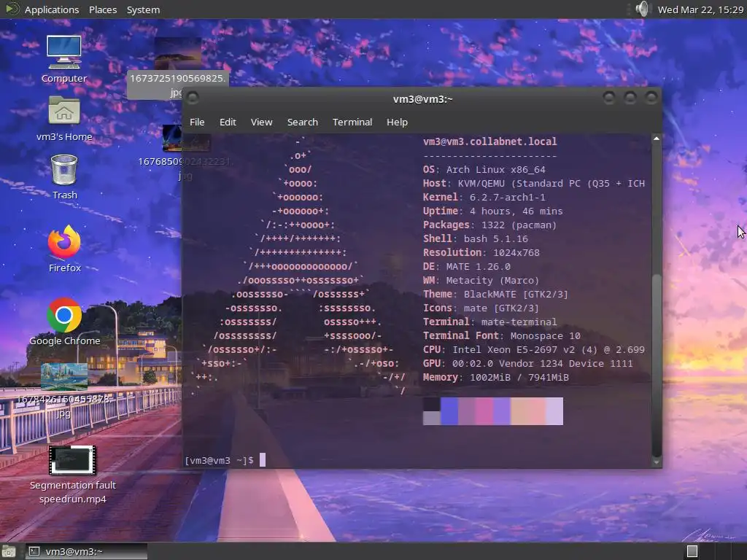Open the Computer desktop icon
Image resolution: width=747 pixels, height=560 pixels.
point(64,59)
